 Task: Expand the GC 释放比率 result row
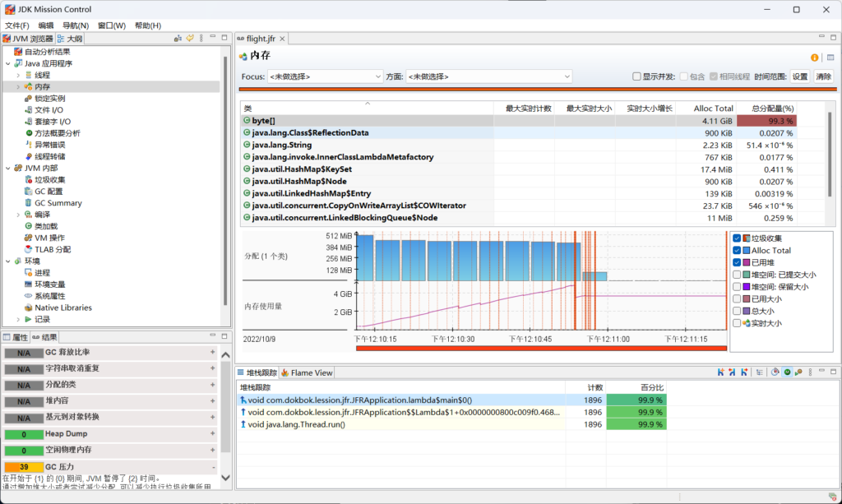[x=213, y=352]
